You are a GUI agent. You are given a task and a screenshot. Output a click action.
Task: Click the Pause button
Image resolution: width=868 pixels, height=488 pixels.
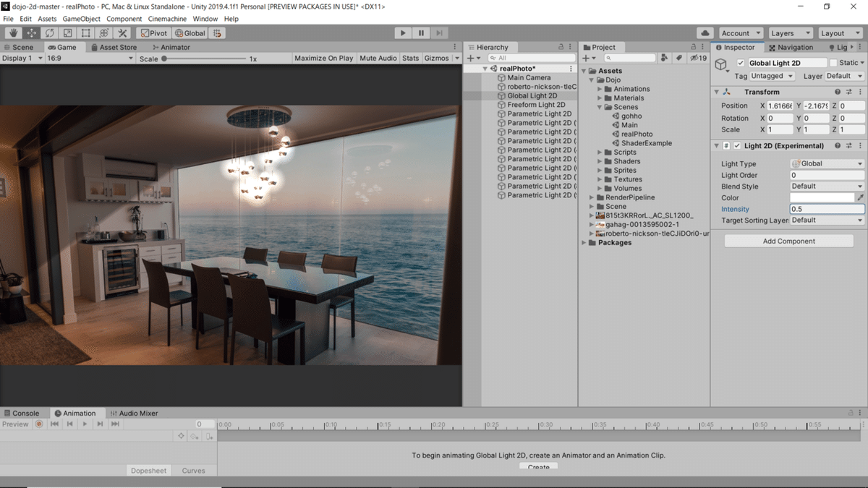[x=421, y=33]
